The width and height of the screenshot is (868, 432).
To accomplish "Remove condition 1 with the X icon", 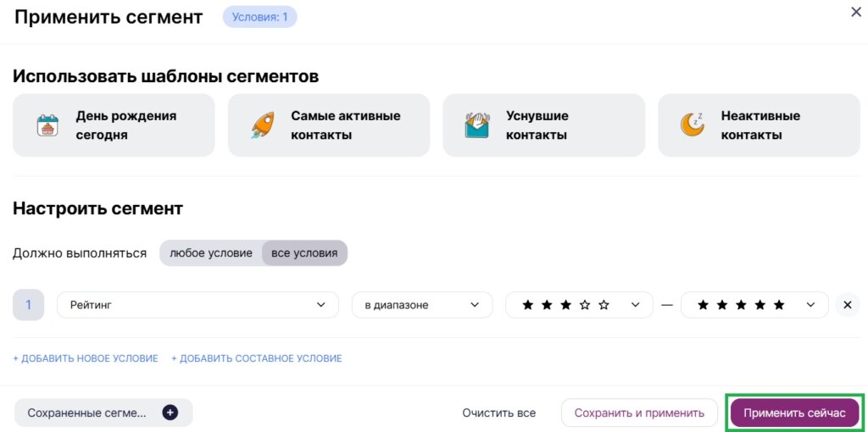I will [x=847, y=305].
